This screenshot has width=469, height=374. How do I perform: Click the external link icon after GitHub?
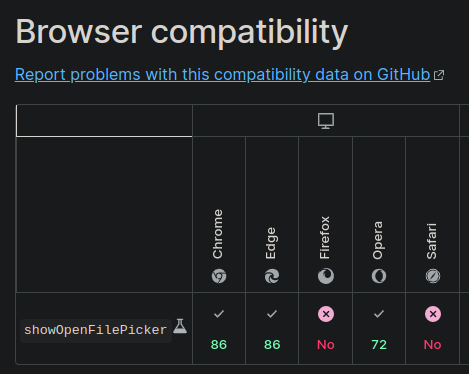[x=439, y=75]
